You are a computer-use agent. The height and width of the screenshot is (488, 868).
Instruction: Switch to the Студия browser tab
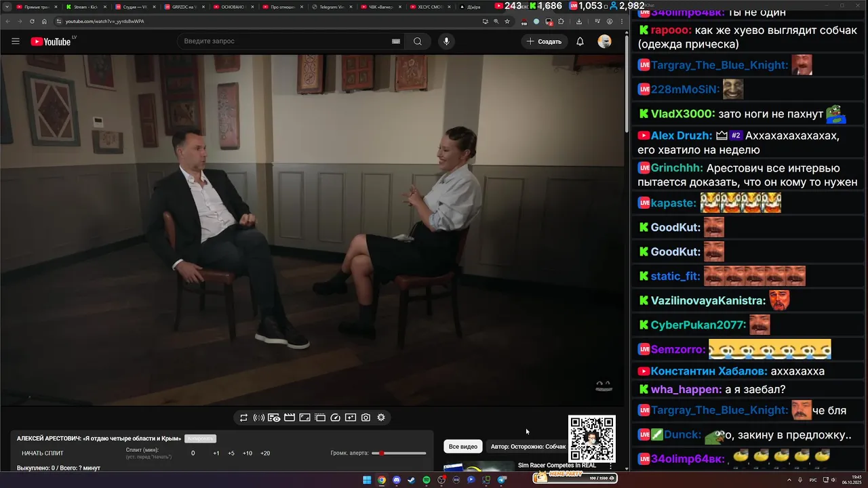[x=135, y=7]
